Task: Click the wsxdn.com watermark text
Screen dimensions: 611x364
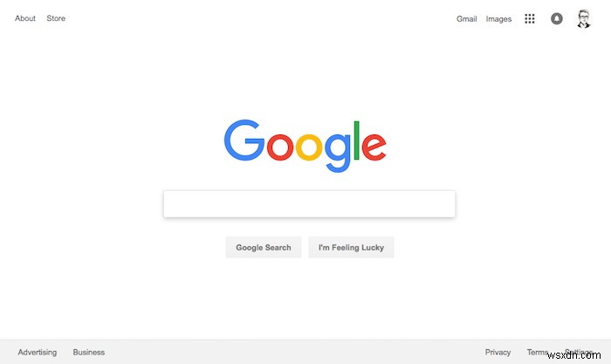Action: (x=573, y=355)
